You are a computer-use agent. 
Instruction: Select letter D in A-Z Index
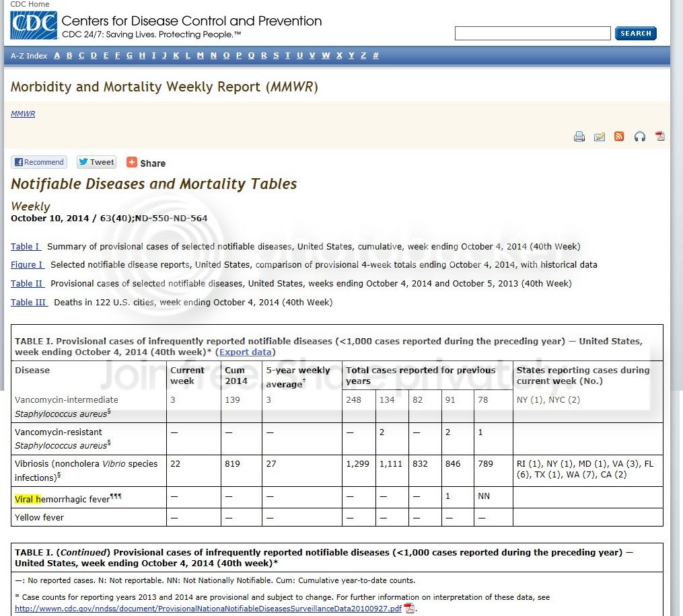[94, 55]
